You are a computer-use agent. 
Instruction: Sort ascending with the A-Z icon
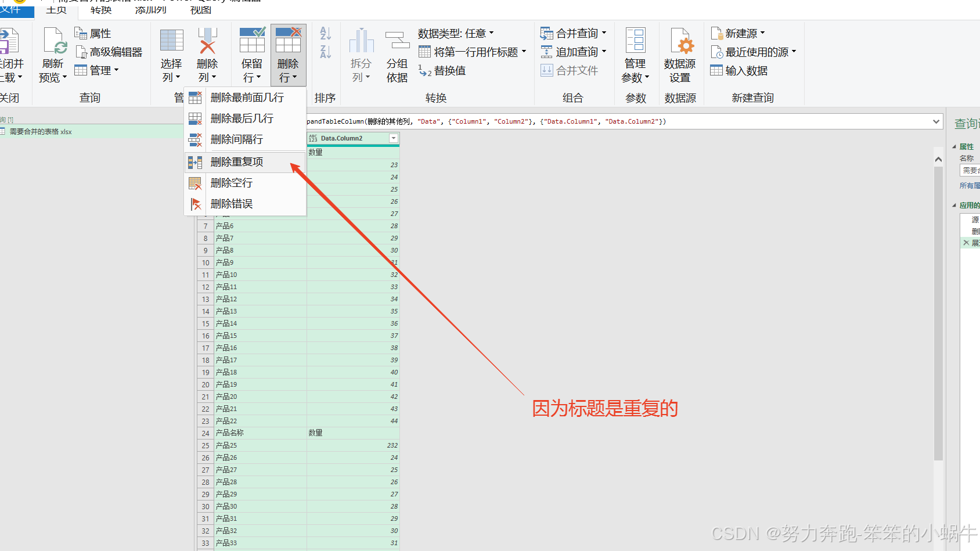point(326,34)
